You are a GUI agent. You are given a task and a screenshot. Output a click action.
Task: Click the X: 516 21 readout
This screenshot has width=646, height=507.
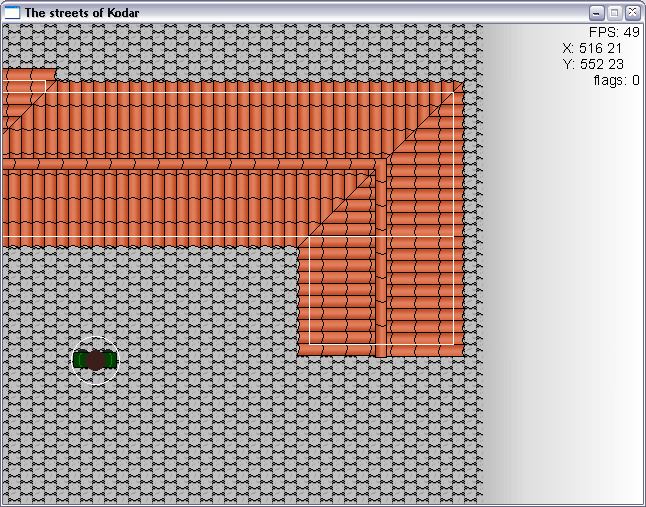[x=592, y=48]
